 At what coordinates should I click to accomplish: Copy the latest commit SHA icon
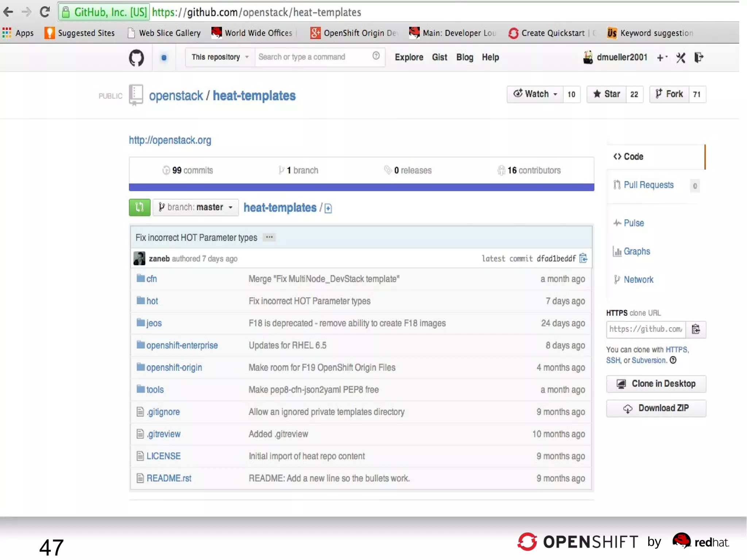583,258
